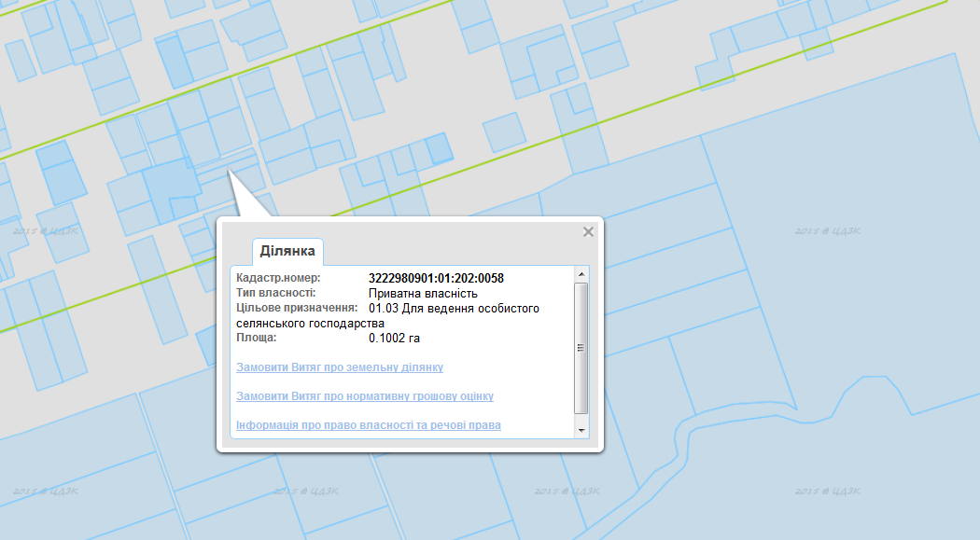Click the Площа label
Image resolution: width=980 pixels, height=540 pixels.
click(x=257, y=338)
